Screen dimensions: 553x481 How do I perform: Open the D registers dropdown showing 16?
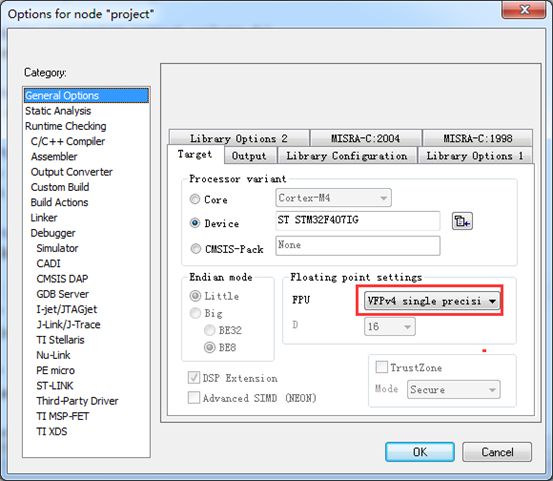390,327
